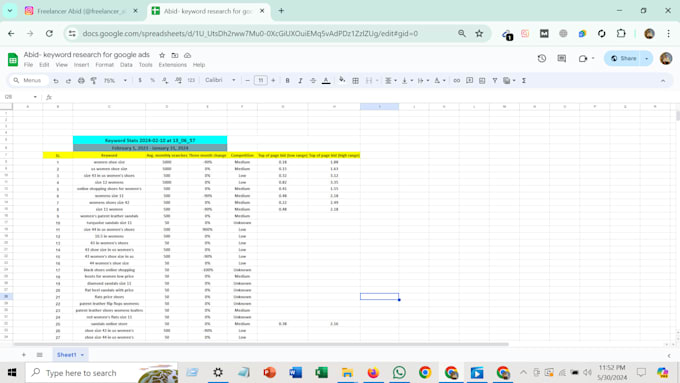This screenshot has height=383, width=680.
Task: Open the more number formats 123 menu
Action: click(191, 81)
